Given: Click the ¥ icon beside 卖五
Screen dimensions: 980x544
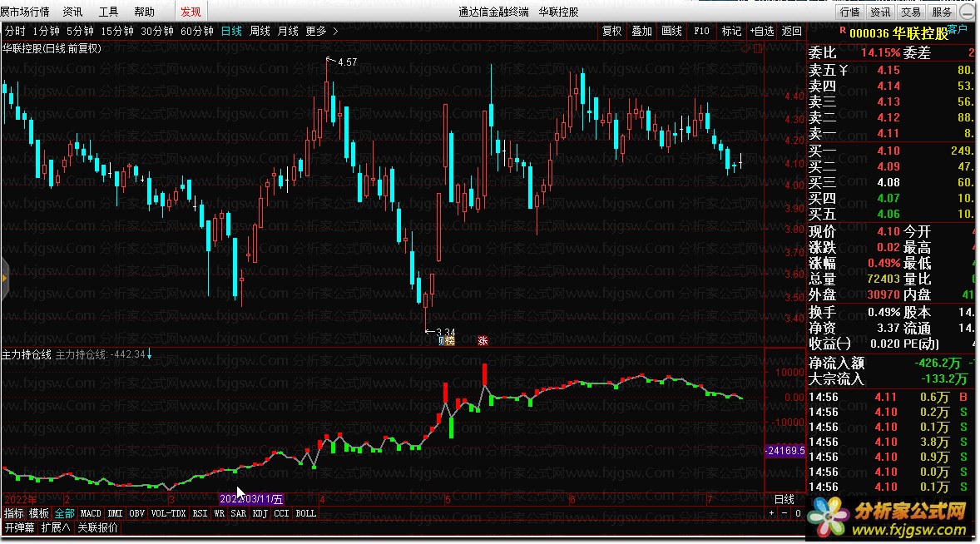Looking at the screenshot, I should [x=844, y=71].
